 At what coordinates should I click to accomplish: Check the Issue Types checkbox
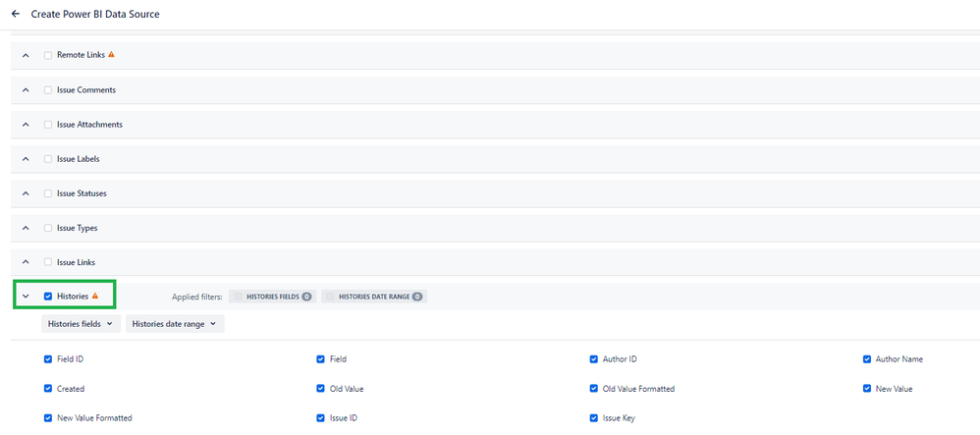point(48,228)
